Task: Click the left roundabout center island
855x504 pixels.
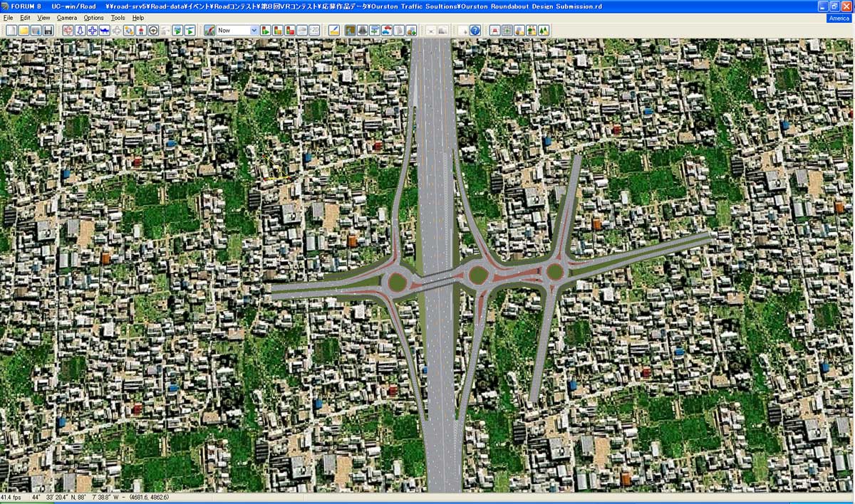Action: (397, 283)
